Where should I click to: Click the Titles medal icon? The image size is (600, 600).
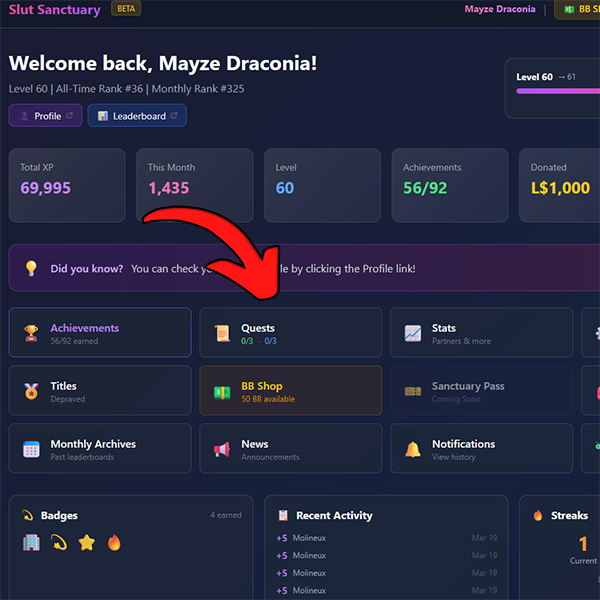point(31,391)
